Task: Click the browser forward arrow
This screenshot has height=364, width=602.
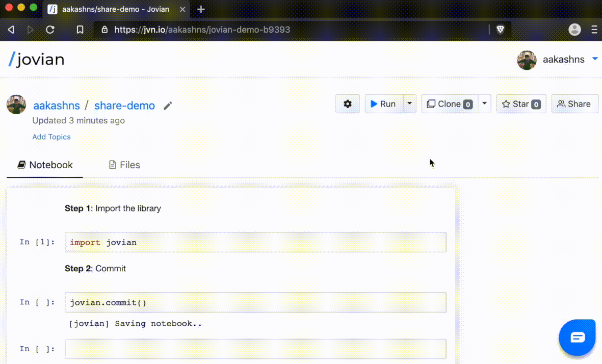Action: click(x=31, y=30)
